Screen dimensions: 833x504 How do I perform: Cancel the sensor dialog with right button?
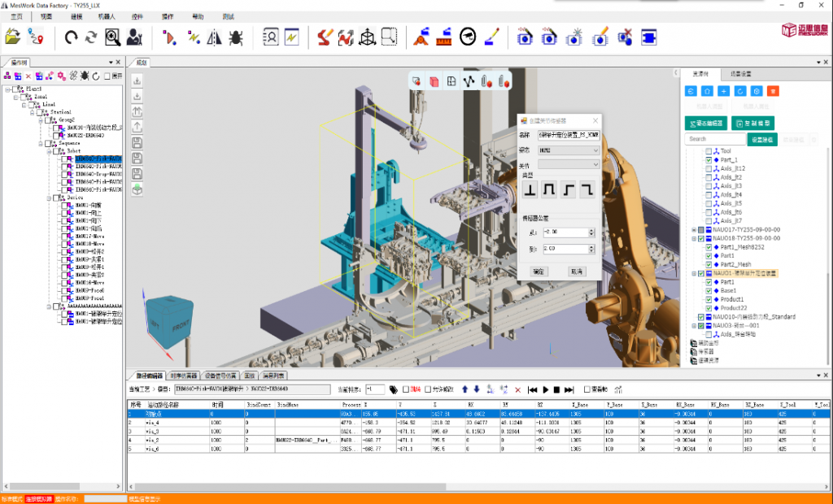(577, 272)
